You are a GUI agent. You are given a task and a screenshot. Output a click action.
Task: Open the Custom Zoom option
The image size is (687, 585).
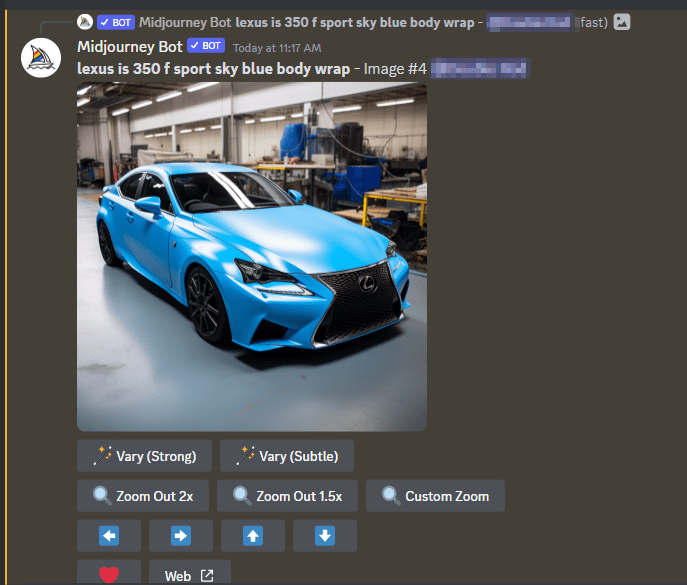click(x=435, y=496)
